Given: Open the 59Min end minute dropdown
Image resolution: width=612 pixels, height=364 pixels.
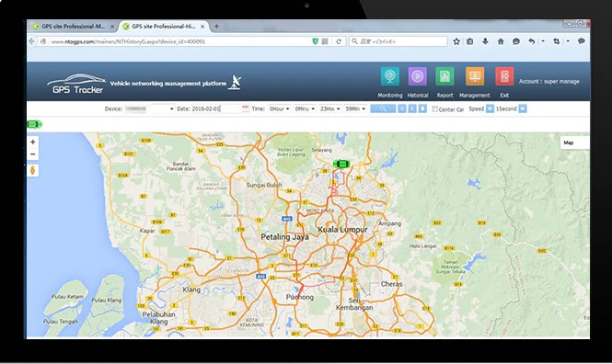Looking at the screenshot, I should pyautogui.click(x=355, y=108).
